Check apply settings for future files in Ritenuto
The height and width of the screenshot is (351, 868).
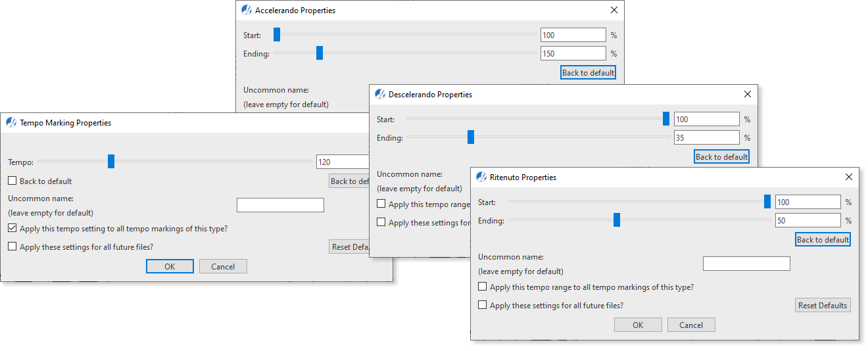point(483,305)
